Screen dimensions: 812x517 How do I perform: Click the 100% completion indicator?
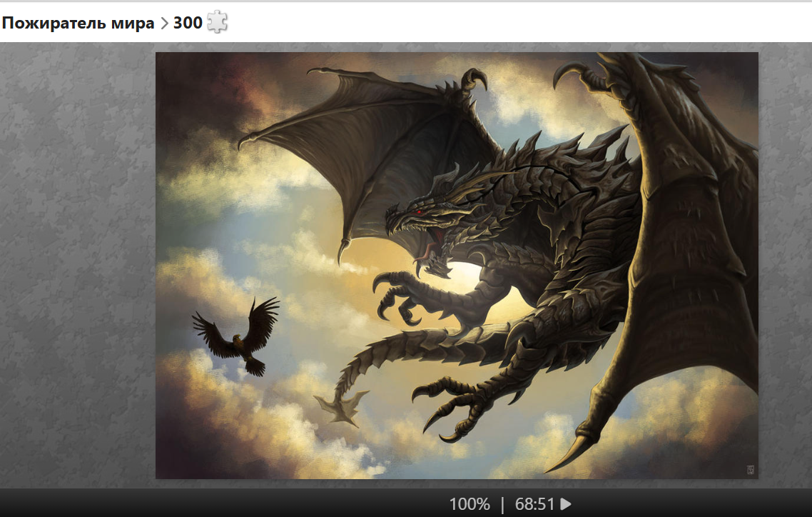pos(469,504)
